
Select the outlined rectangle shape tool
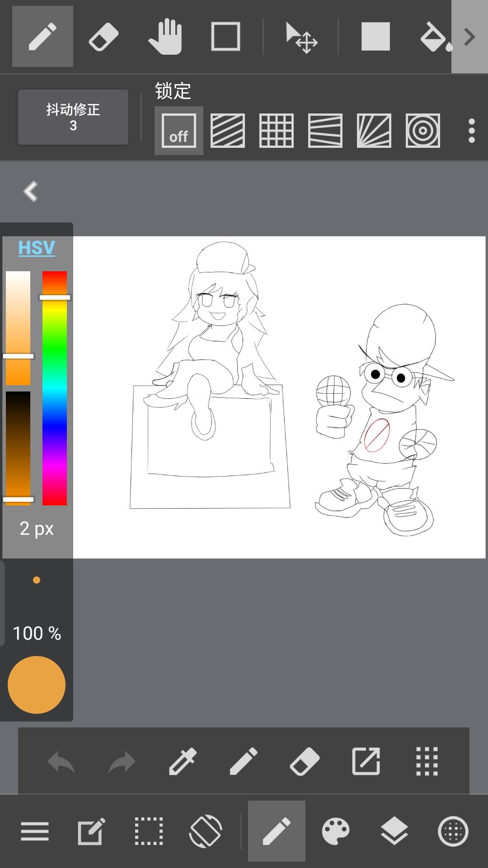tap(225, 37)
